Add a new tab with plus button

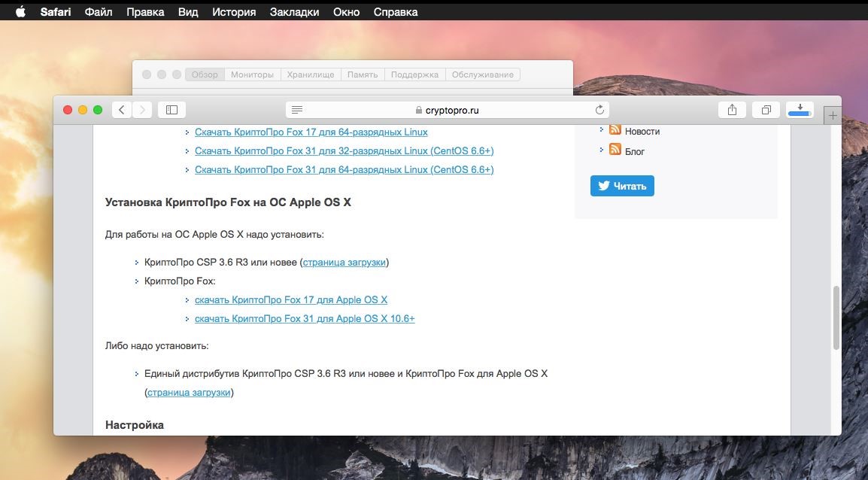point(833,116)
